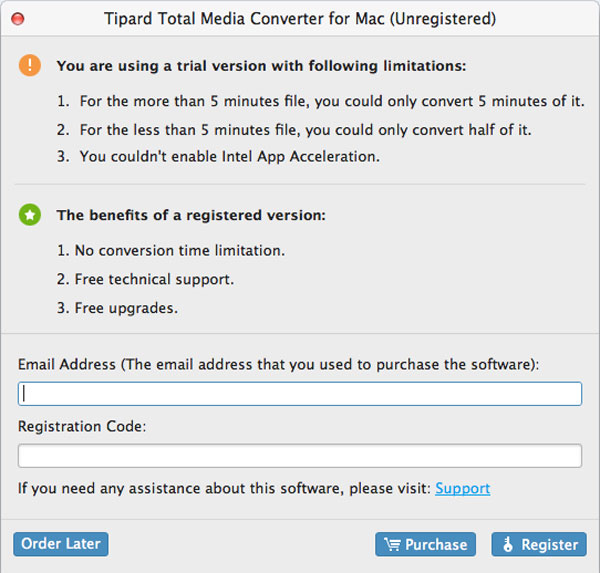Choose Order Later to continue the trial
Viewport: 600px width, 573px height.
[61, 544]
